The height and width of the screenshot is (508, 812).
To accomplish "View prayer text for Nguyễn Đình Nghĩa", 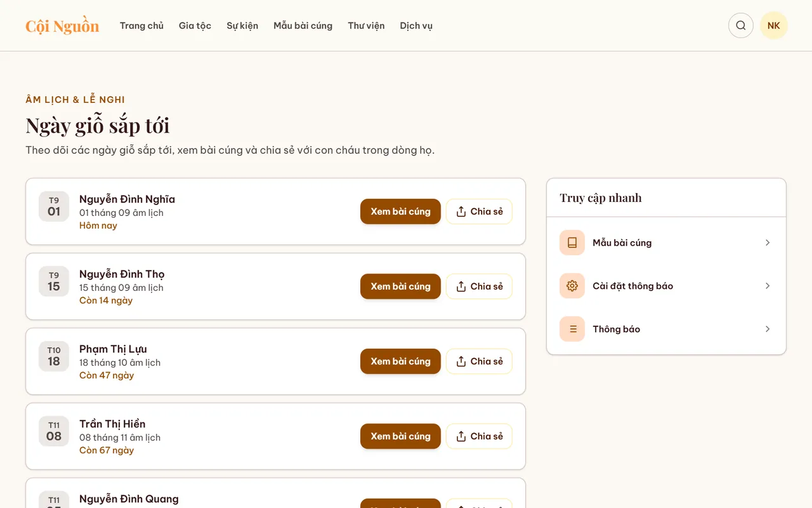I will coord(400,211).
